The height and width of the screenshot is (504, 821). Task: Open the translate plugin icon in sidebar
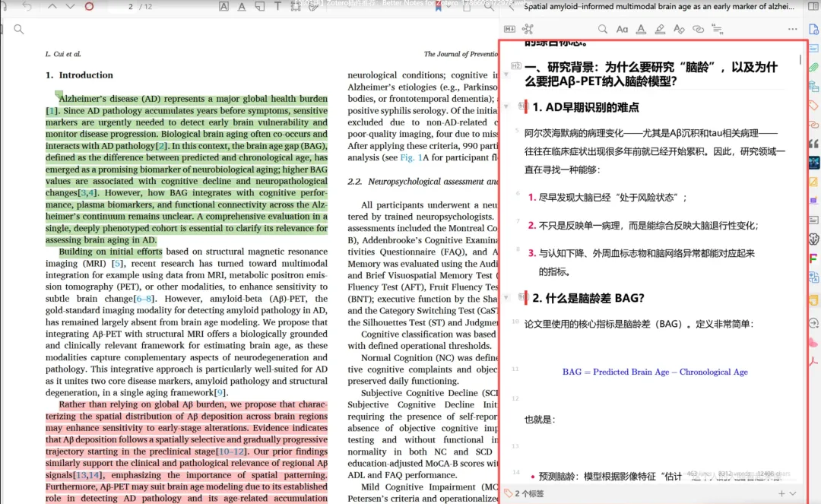(813, 278)
